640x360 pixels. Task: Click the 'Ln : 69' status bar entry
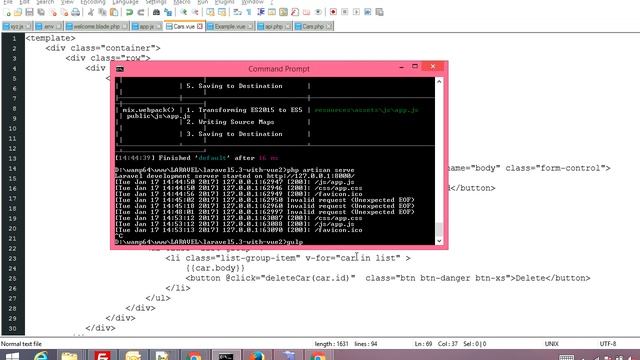[x=423, y=344]
